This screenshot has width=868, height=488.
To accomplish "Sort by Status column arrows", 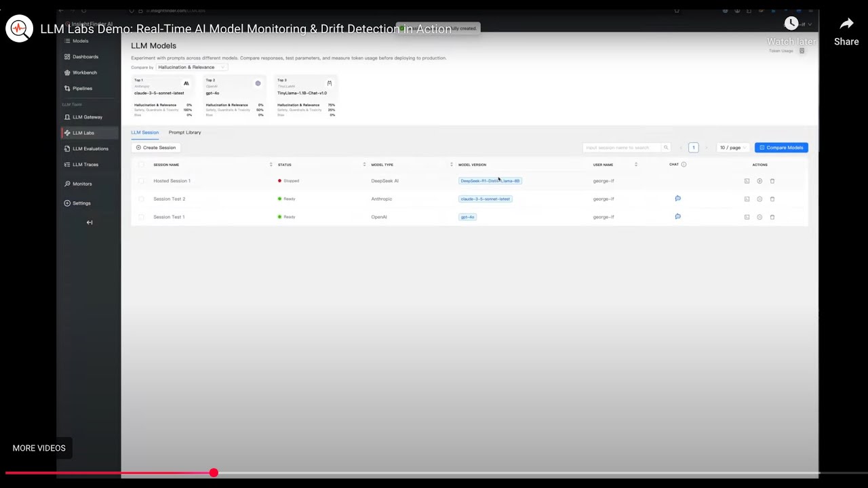I will pyautogui.click(x=364, y=165).
